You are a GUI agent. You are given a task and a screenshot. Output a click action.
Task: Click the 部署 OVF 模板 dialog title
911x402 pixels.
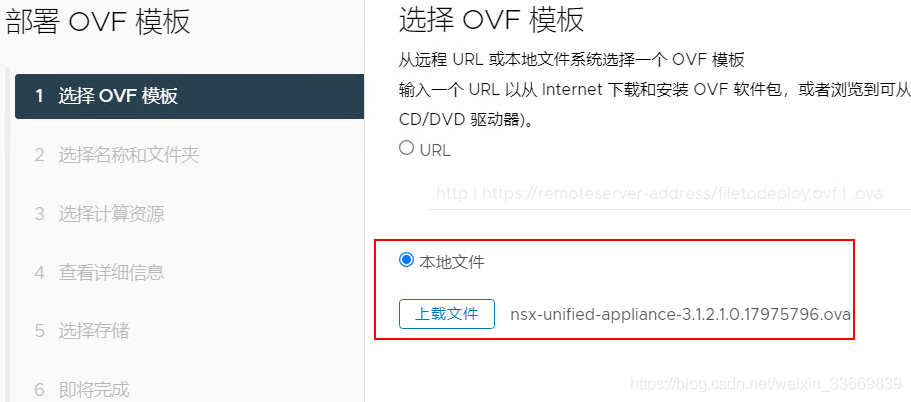pos(98,22)
